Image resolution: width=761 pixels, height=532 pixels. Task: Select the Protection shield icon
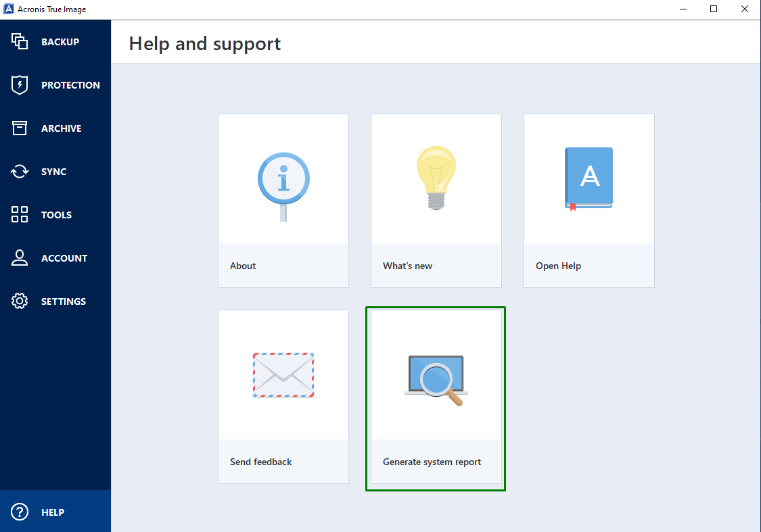20,84
